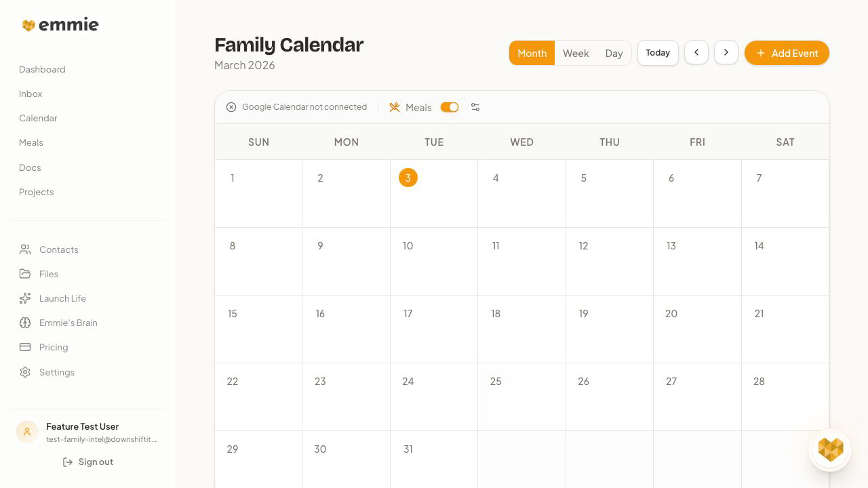Click the settings sliders icon beside Meals toggle

click(x=475, y=107)
